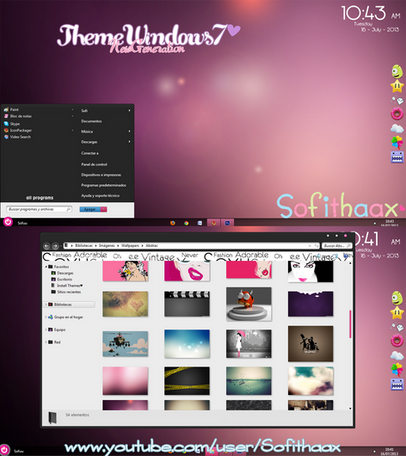Image resolution: width=406 pixels, height=456 pixels.
Task: Expand the Equipo node in sidebar
Action: point(46,329)
